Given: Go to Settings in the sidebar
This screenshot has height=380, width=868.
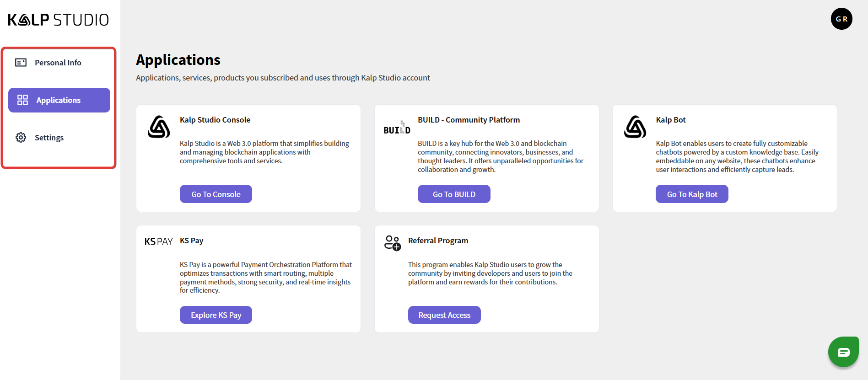Looking at the screenshot, I should (49, 138).
